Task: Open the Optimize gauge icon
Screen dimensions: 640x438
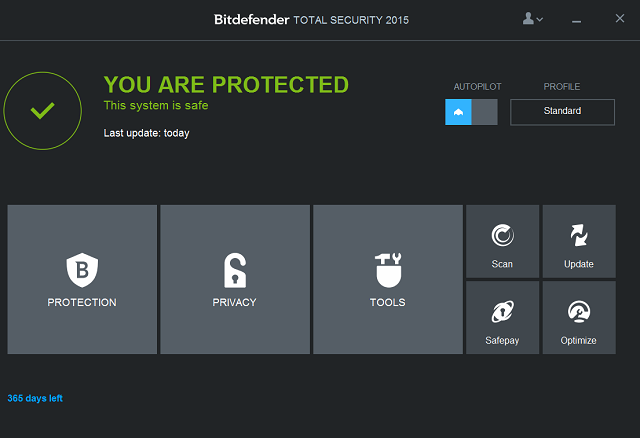Action: (x=579, y=312)
